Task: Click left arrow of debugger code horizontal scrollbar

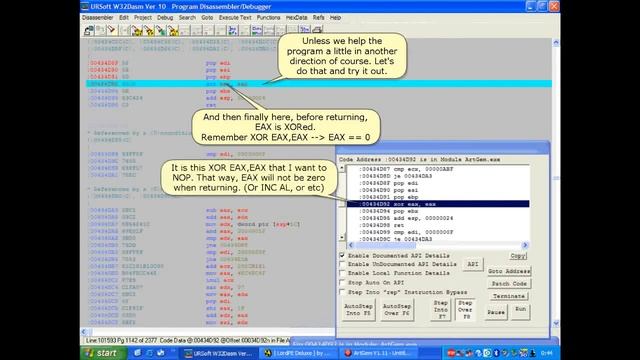Action: click(351, 245)
